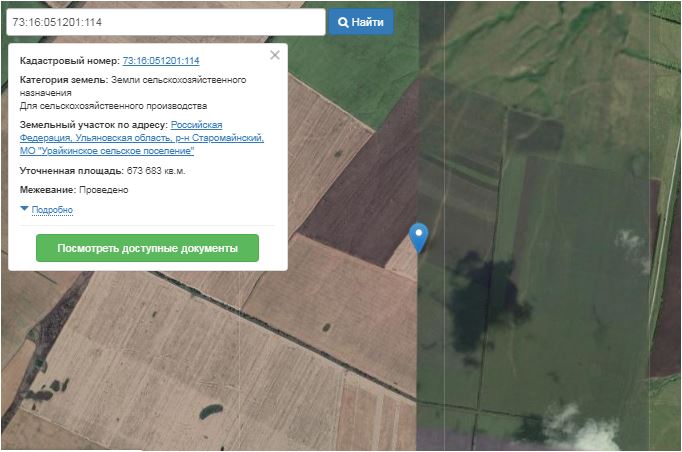682x452 pixels.
Task: Focus the cadastral number search field
Action: coord(165,22)
